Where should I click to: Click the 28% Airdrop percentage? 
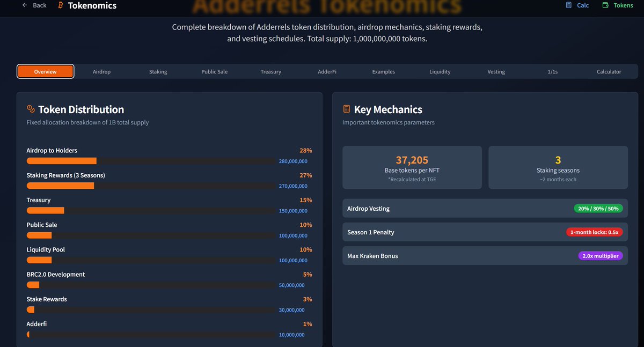306,151
